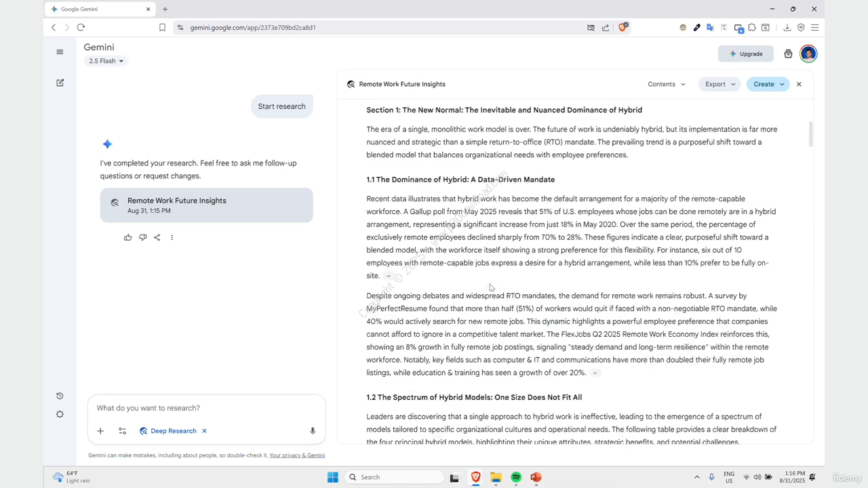The image size is (868, 488).
Task: Click the Upgrade button
Action: pos(745,54)
